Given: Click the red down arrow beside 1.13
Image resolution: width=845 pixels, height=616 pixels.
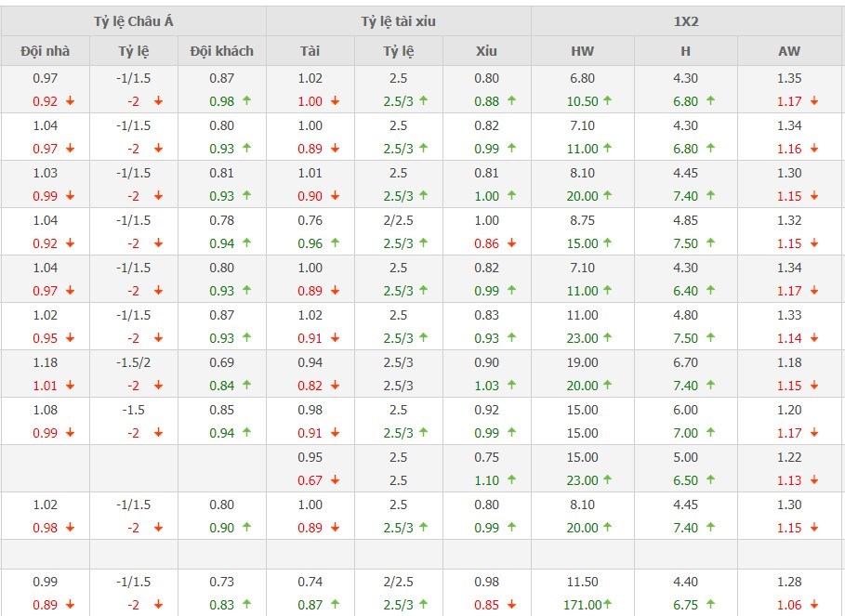Looking at the screenshot, I should (814, 480).
